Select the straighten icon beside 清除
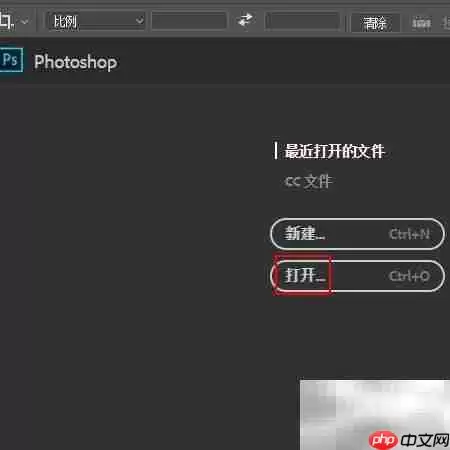 422,23
